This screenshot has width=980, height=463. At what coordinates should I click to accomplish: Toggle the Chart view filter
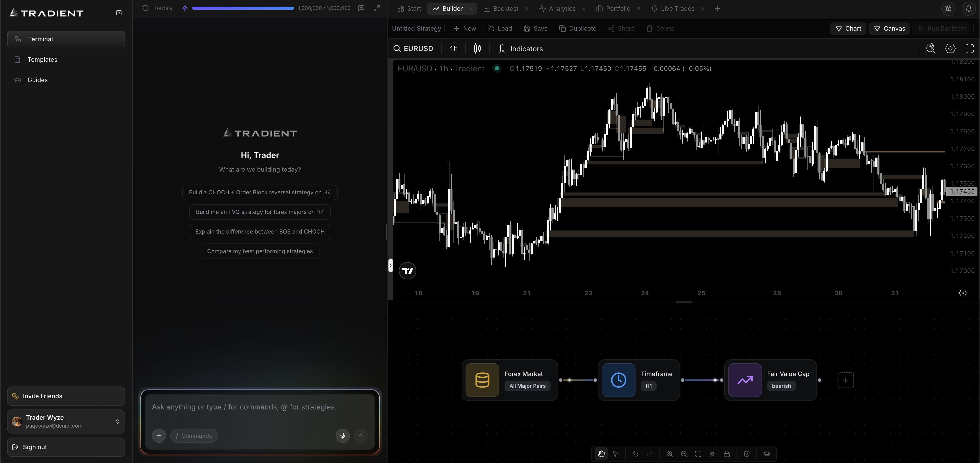point(848,29)
